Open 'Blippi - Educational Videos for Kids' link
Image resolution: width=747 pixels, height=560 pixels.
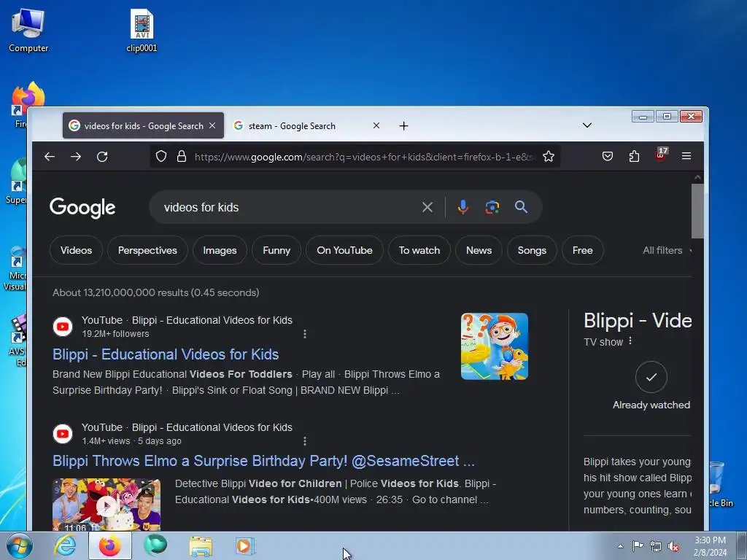click(166, 354)
